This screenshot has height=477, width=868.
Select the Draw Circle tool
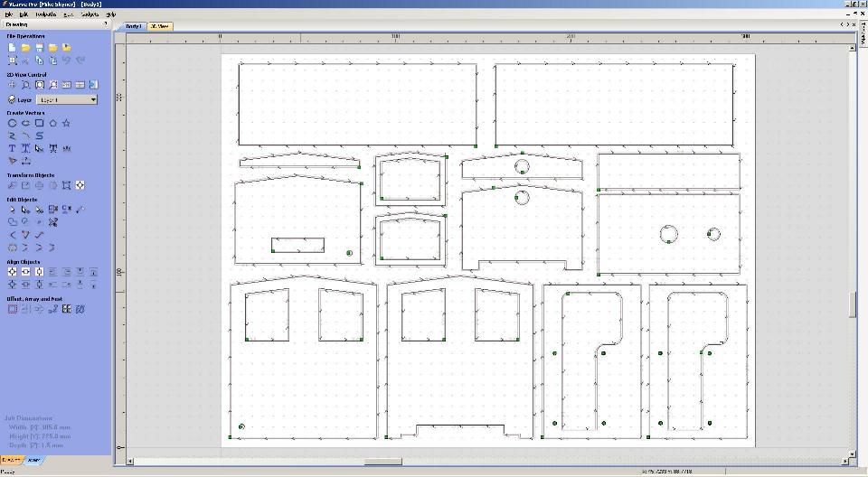point(12,123)
